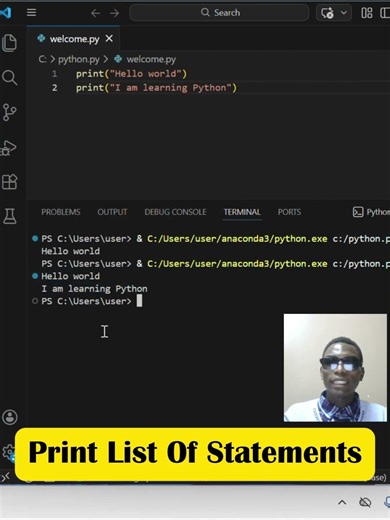
Task: Click the terminal prompt cursor line
Action: [92, 301]
